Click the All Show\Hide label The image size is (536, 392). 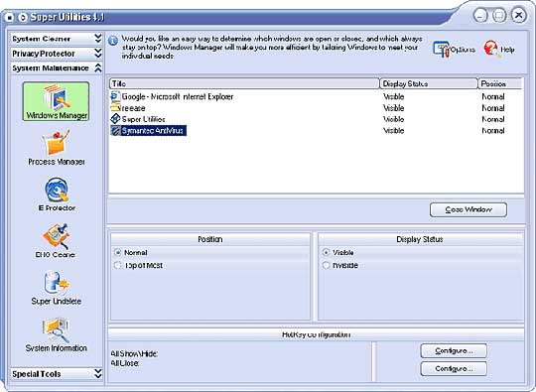pyautogui.click(x=134, y=353)
